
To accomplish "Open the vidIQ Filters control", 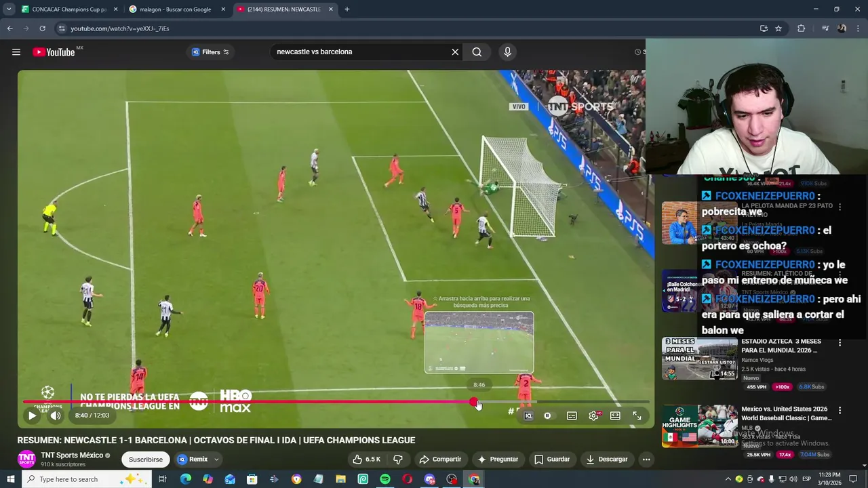I will (x=210, y=52).
